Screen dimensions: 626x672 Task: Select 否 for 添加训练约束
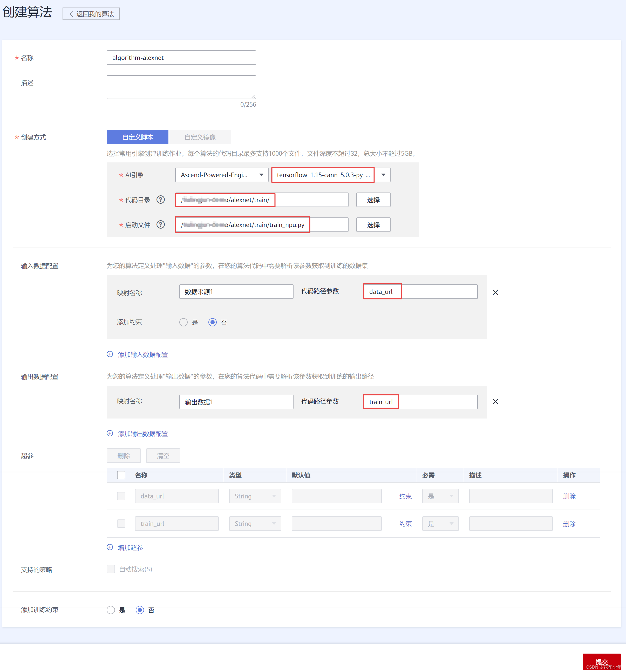tap(140, 610)
